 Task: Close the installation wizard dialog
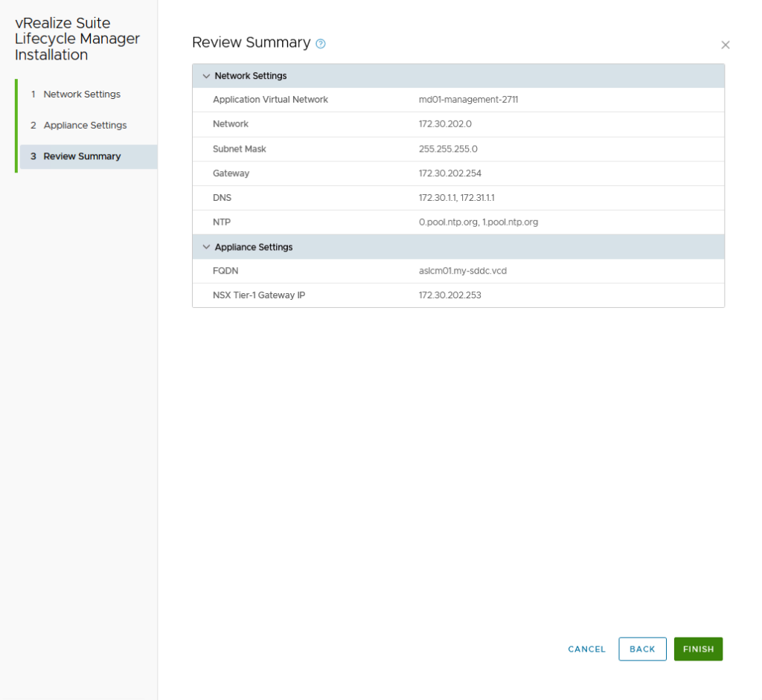pyautogui.click(x=725, y=45)
